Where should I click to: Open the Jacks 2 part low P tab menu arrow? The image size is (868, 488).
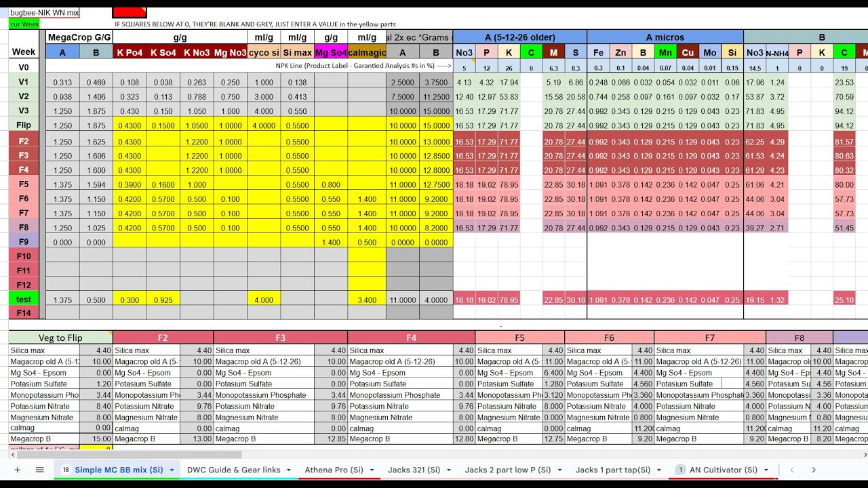(560, 470)
